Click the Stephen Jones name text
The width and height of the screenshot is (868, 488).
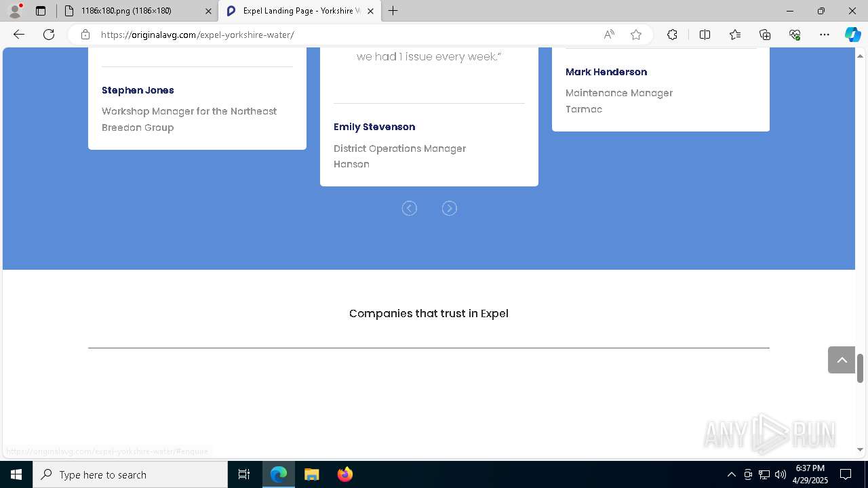coord(138,90)
